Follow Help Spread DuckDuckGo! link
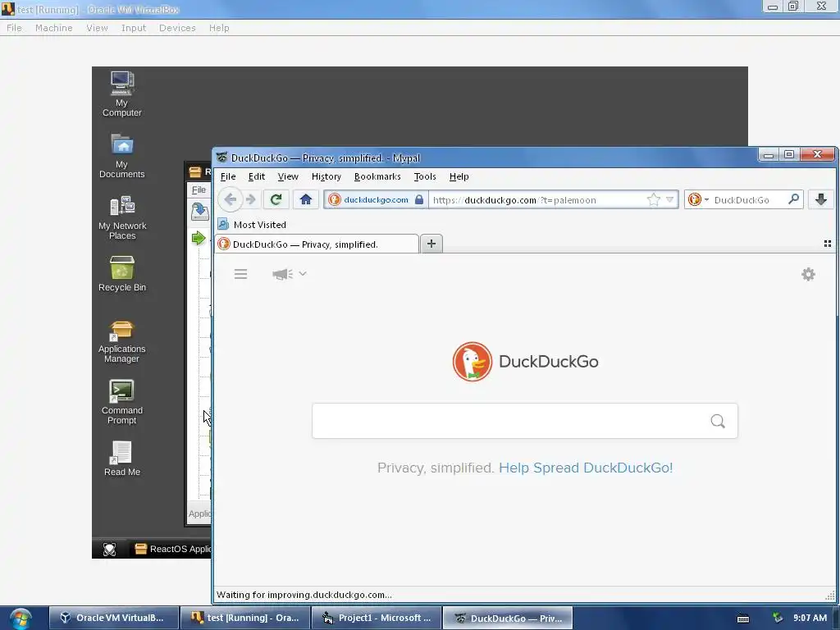Screen dimensions: 840x630 click(586, 468)
